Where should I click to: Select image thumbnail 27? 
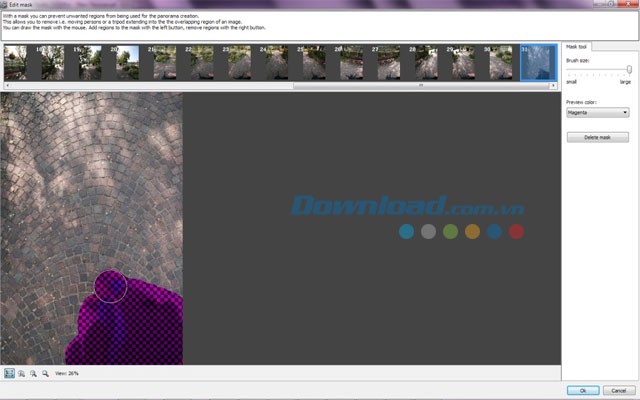389,63
